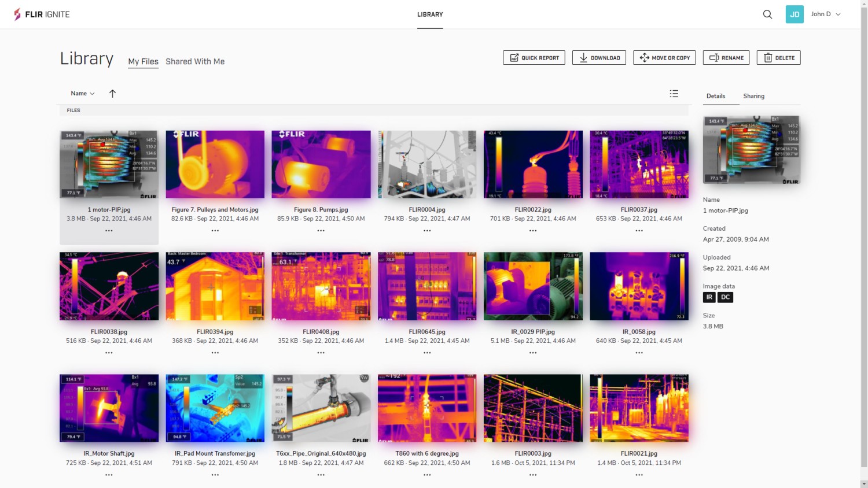Open more options for FLIR0003.jpg
Image resolution: width=868 pixels, height=488 pixels.
pyautogui.click(x=533, y=475)
